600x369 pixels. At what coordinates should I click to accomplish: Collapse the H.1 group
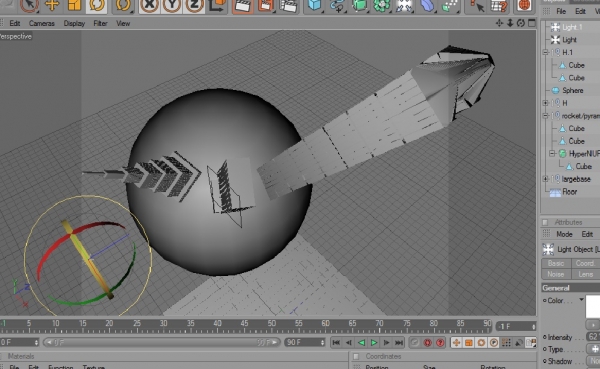pyautogui.click(x=546, y=52)
